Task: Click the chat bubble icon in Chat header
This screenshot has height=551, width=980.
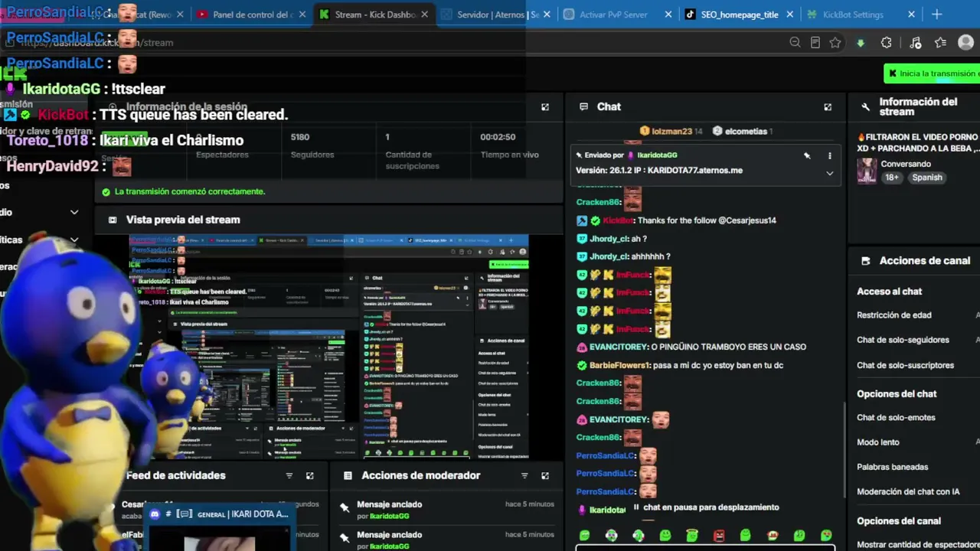Action: (584, 107)
